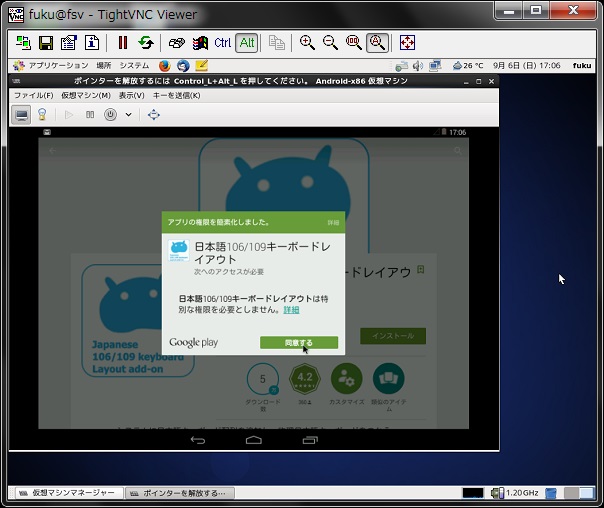
Task: Switch to full screen mode icon
Action: pyautogui.click(x=408, y=43)
